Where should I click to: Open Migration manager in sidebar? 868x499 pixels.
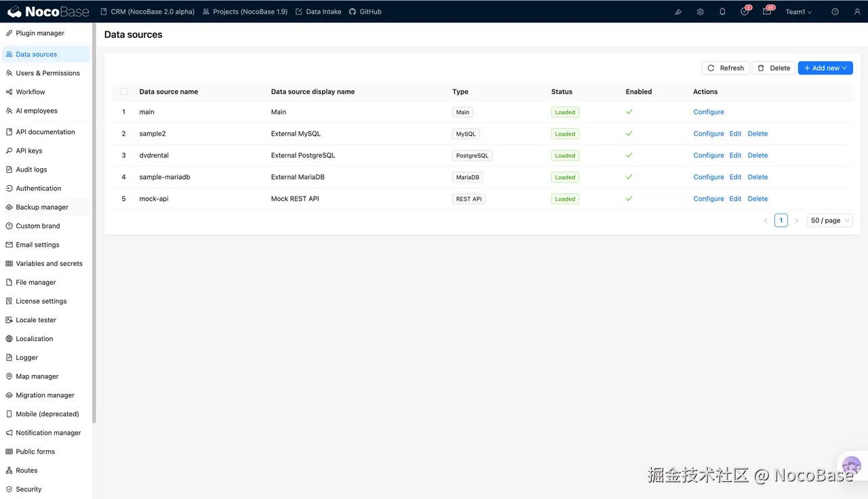[46, 395]
